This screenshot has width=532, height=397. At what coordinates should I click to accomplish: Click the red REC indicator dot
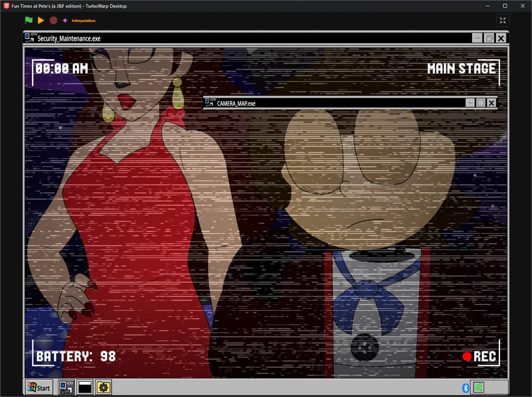pyautogui.click(x=467, y=356)
